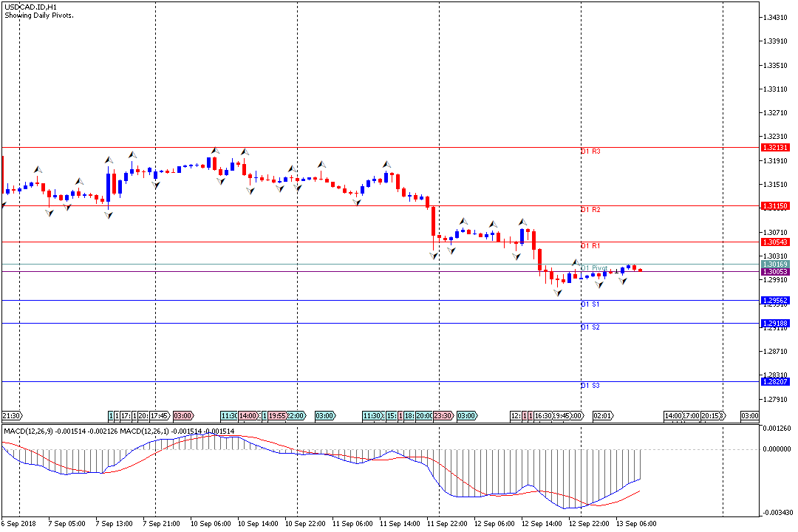Viewport: 798px width, 532px height.
Task: Click the 1.33910 price axis value
Action: pos(775,41)
